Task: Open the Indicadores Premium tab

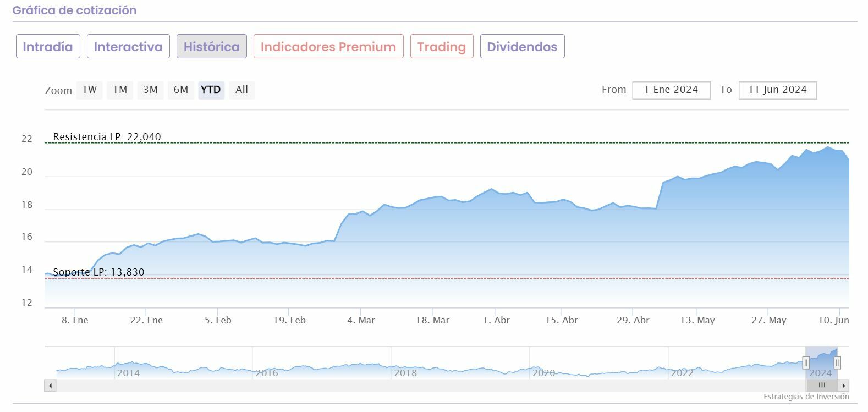Action: point(328,47)
